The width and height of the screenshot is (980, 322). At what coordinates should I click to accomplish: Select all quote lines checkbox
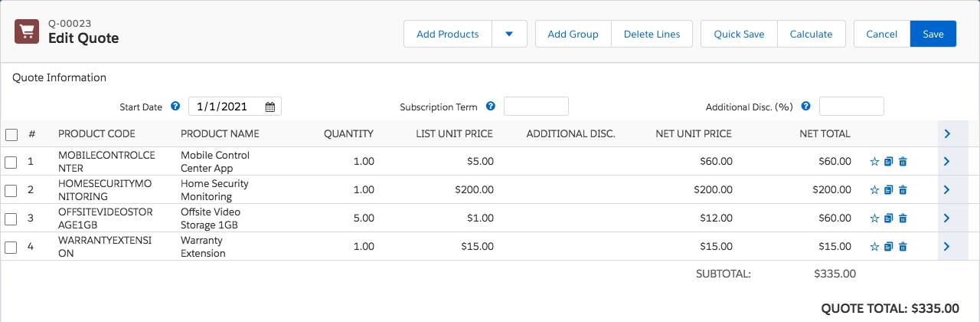point(11,134)
